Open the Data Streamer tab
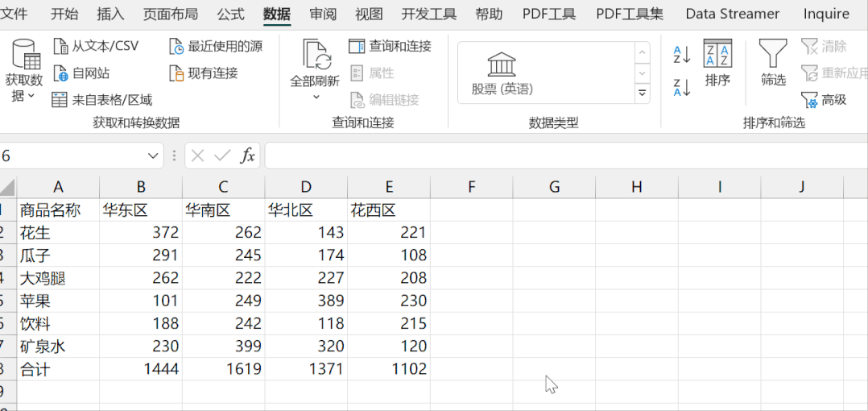This screenshot has width=868, height=411. 733,15
